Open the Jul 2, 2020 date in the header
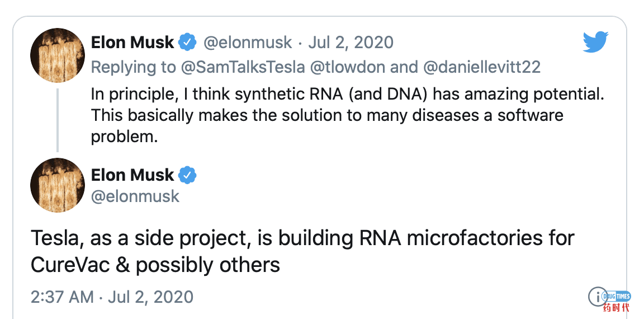This screenshot has height=319, width=644. 351,43
